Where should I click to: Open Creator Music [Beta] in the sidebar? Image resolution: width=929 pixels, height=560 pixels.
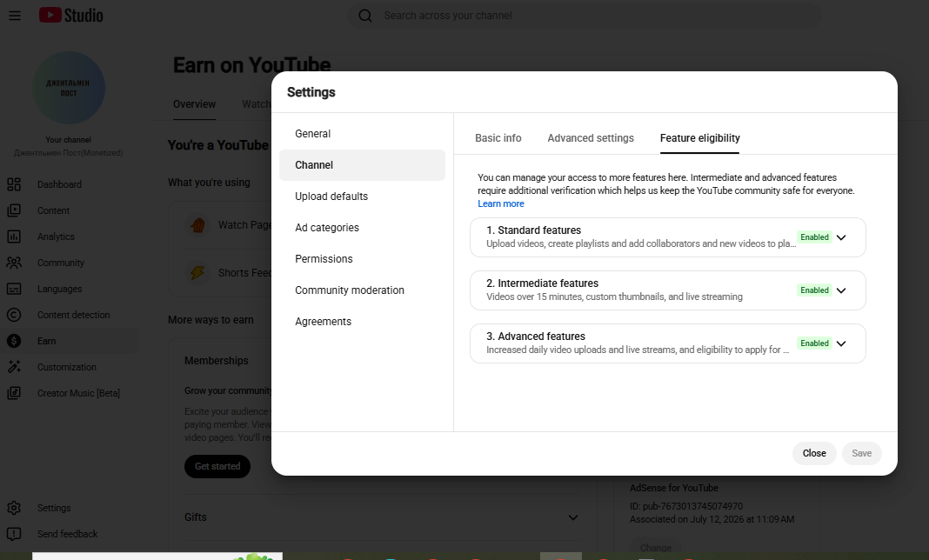pos(70,393)
